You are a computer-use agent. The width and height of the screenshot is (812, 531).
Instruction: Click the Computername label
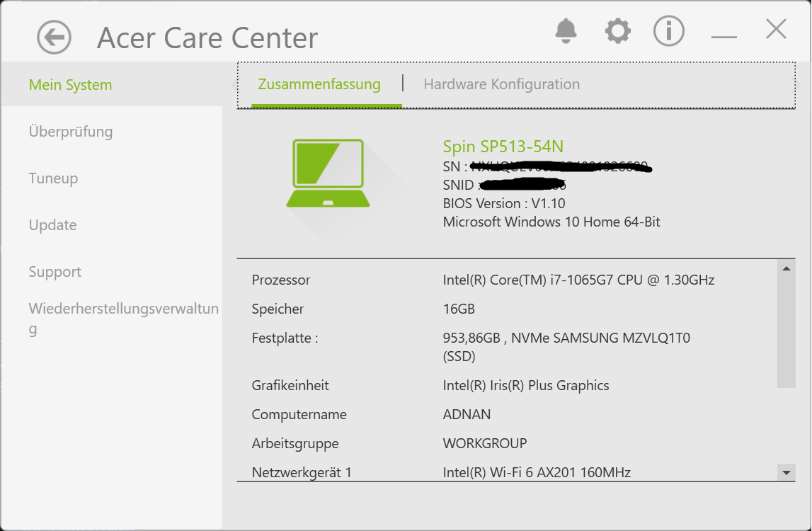click(x=299, y=414)
